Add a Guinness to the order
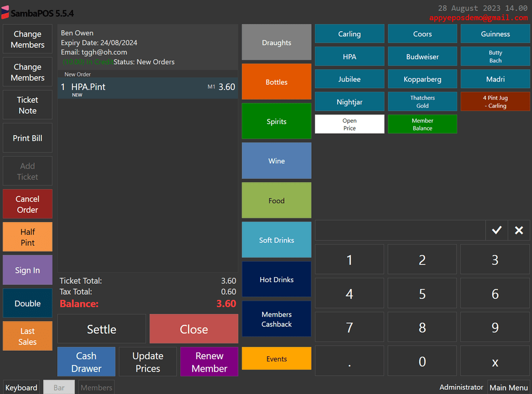This screenshot has width=532, height=394. 495,34
